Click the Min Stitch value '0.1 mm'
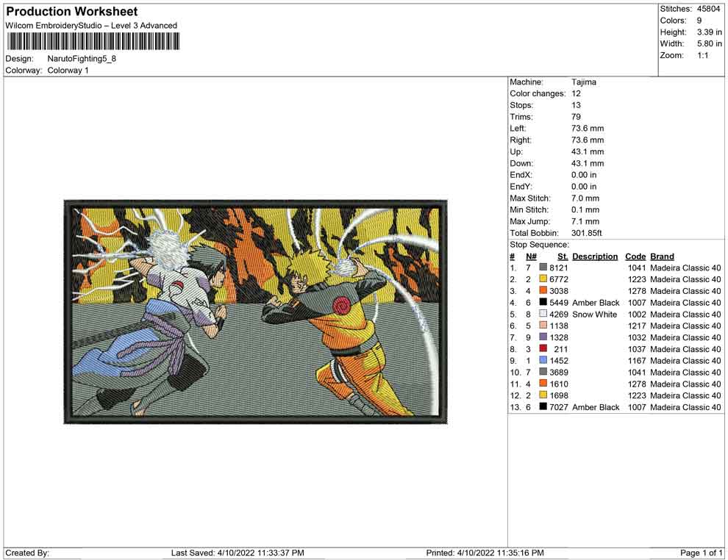 coord(585,209)
